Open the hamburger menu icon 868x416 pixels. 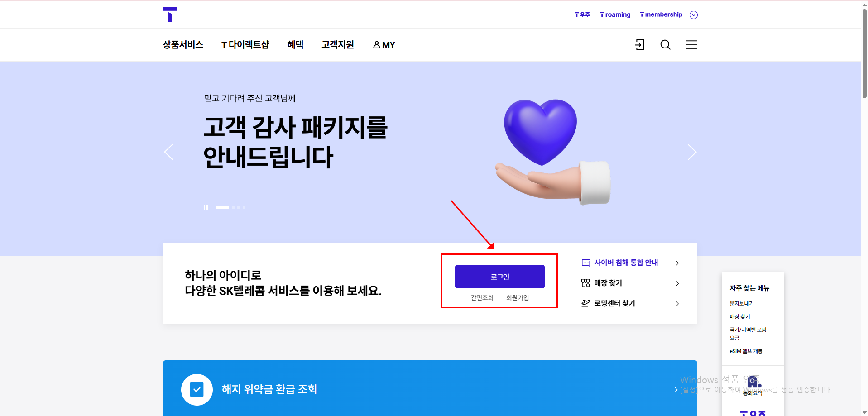click(x=691, y=45)
